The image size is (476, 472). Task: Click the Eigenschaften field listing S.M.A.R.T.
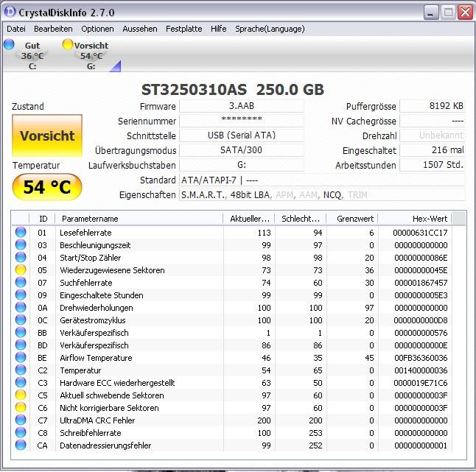(322, 194)
